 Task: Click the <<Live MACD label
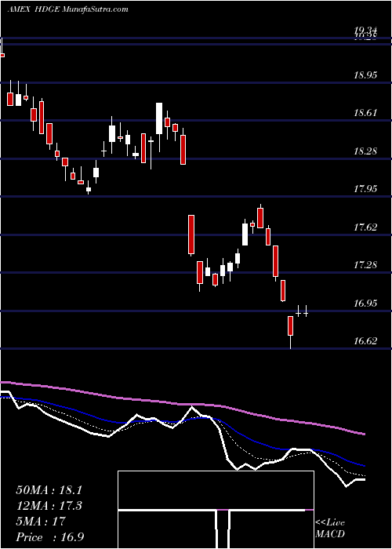coord(330,529)
